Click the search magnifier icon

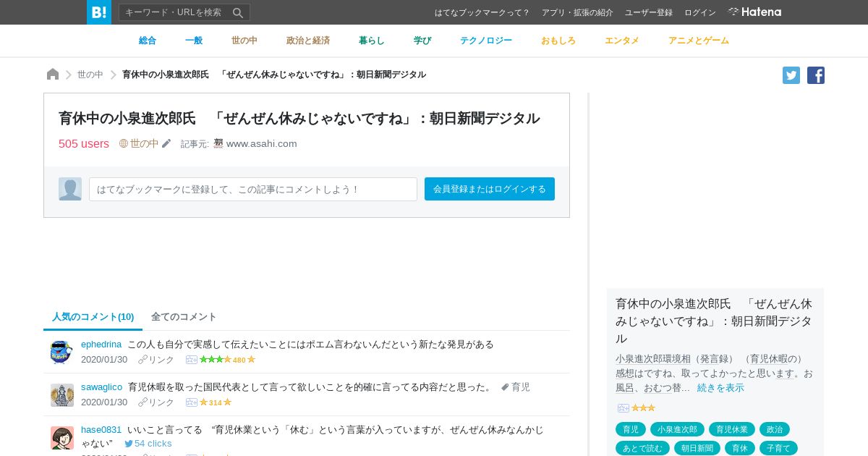coord(238,12)
